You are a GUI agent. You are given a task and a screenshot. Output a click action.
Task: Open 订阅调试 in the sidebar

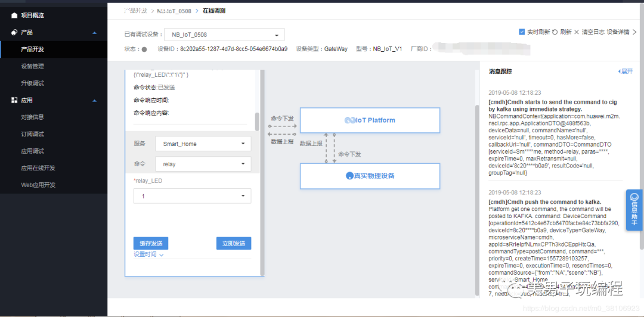pos(32,134)
